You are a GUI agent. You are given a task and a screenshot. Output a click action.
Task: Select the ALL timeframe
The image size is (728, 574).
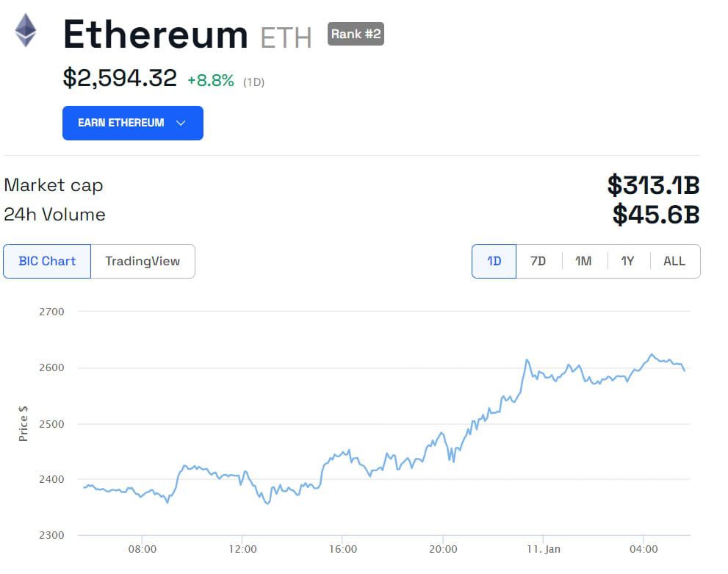[674, 261]
